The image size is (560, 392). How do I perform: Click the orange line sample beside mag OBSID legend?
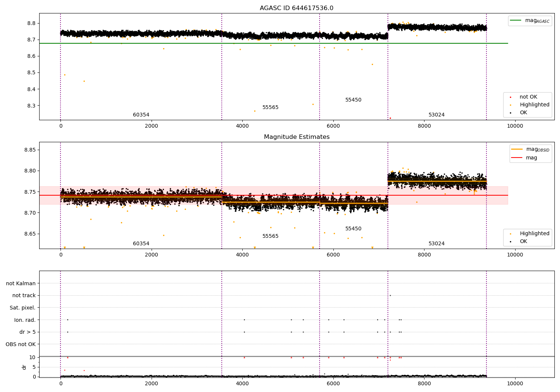click(517, 149)
